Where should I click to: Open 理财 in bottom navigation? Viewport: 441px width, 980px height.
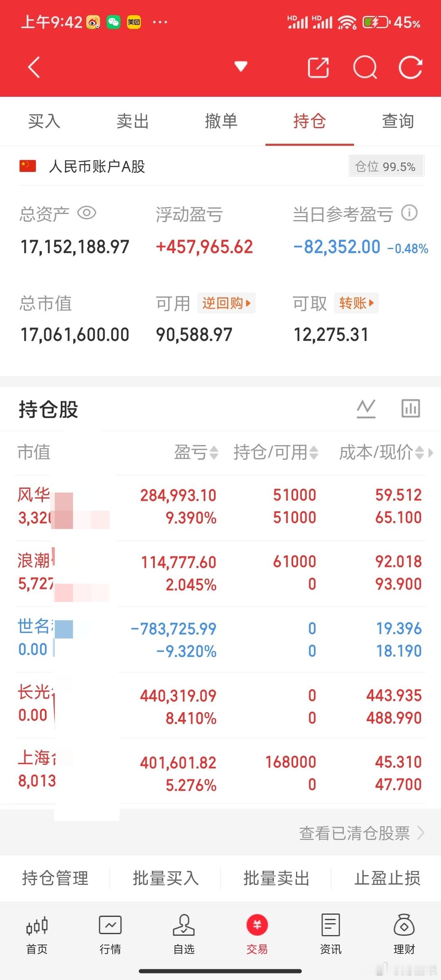coord(404,934)
